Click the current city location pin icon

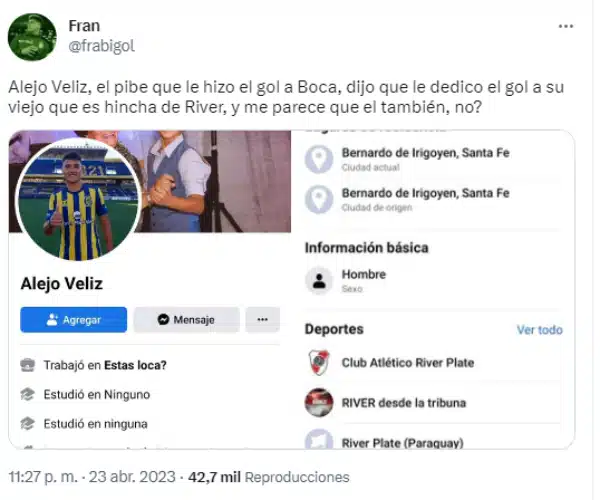pyautogui.click(x=319, y=159)
